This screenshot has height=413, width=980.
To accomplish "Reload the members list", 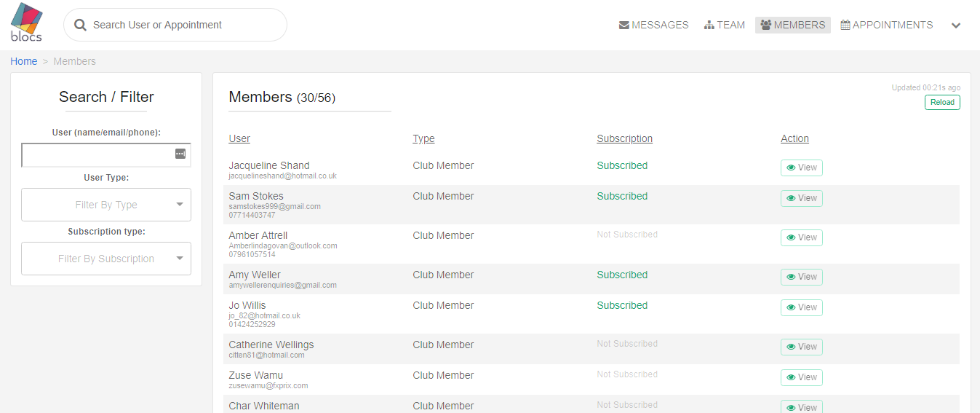I will point(942,102).
